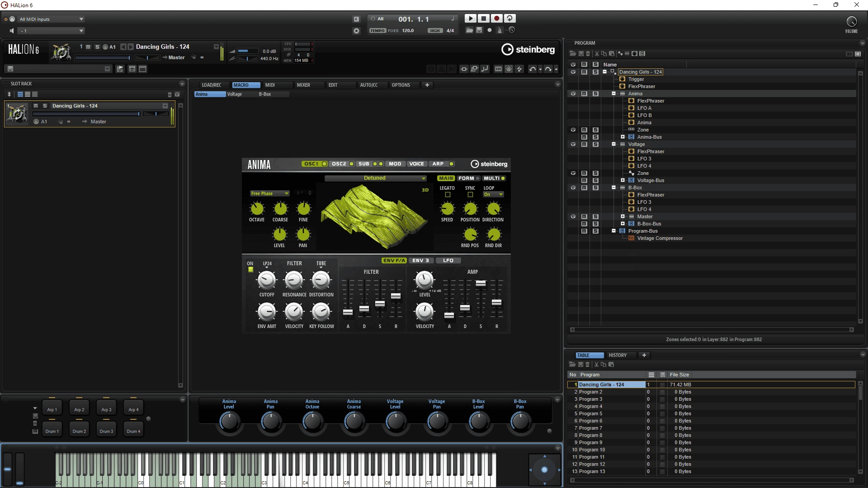Screen dimensions: 868x488
Task: Collapse the Anima layer in the tree
Action: pyautogui.click(x=613, y=94)
